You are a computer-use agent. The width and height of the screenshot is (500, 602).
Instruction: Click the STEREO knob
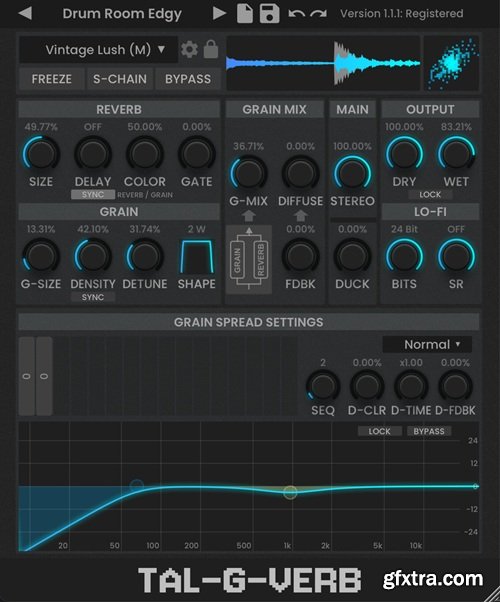pyautogui.click(x=352, y=174)
